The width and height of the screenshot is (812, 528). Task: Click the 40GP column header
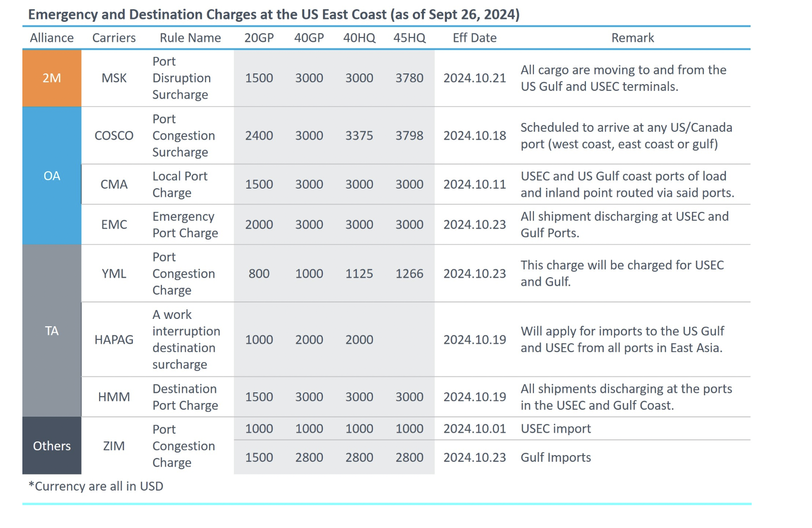309,38
